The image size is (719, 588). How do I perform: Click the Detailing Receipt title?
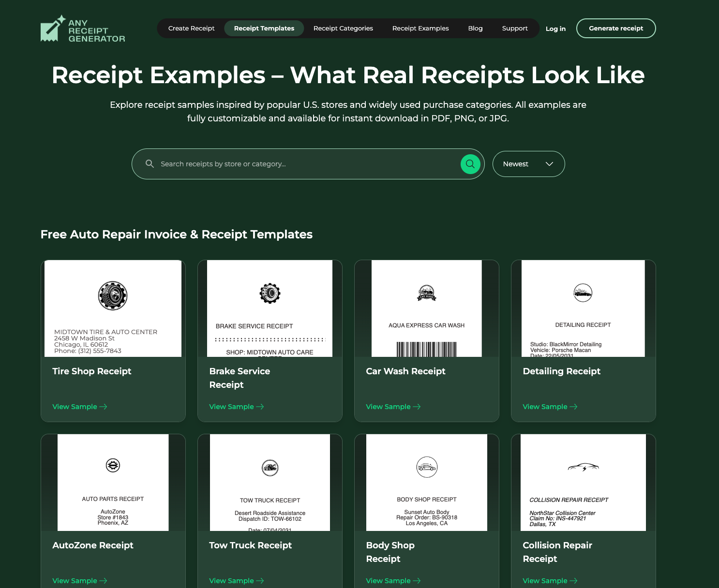[x=561, y=371]
